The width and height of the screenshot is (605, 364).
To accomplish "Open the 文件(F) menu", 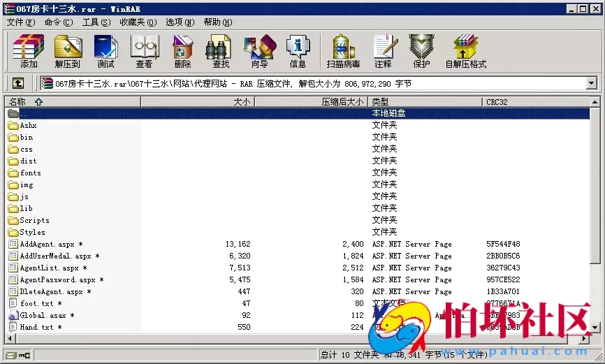I will 21,22.
